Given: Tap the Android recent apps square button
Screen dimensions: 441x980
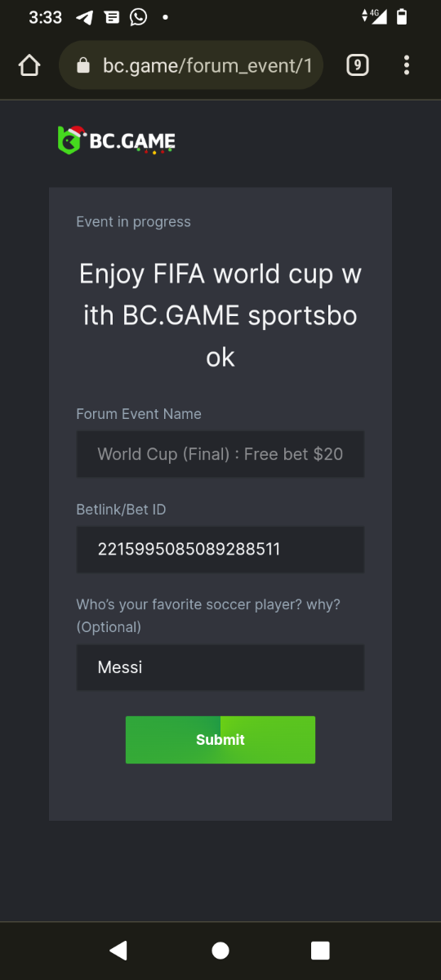Looking at the screenshot, I should pos(320,950).
